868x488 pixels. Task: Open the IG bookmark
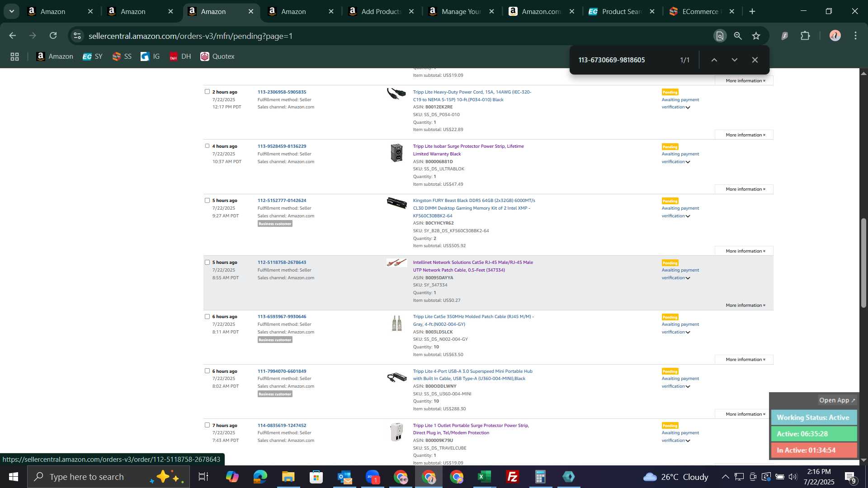(x=150, y=56)
